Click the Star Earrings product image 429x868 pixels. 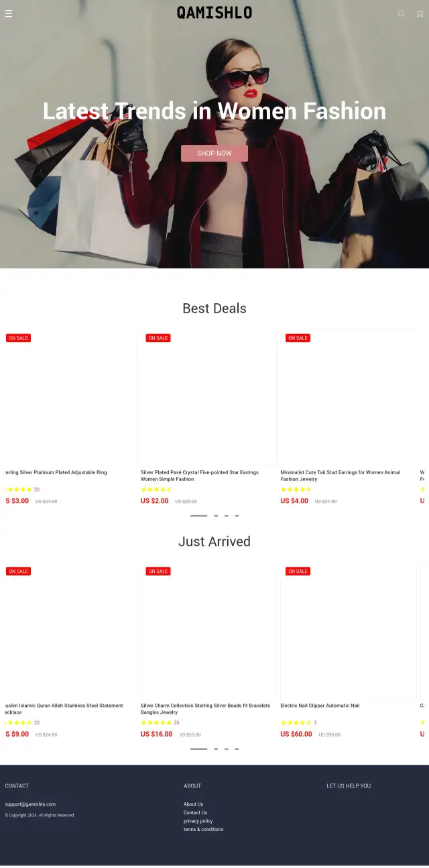point(207,397)
